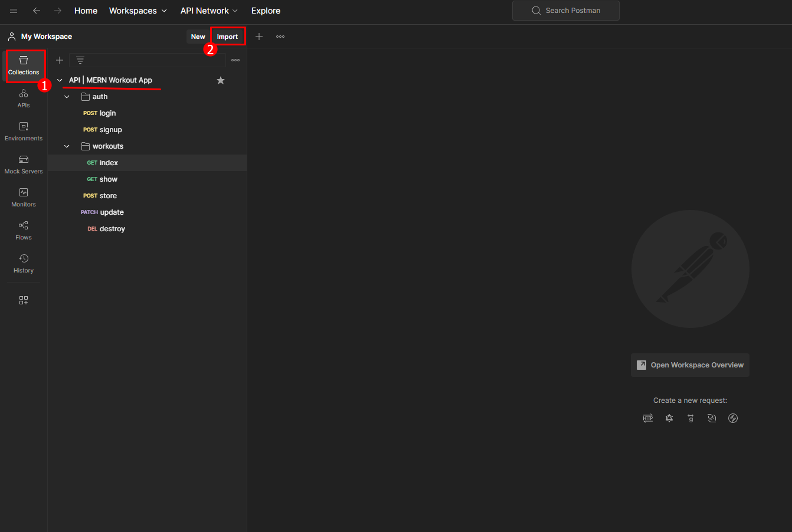
Task: Open the POST store request
Action: point(100,196)
